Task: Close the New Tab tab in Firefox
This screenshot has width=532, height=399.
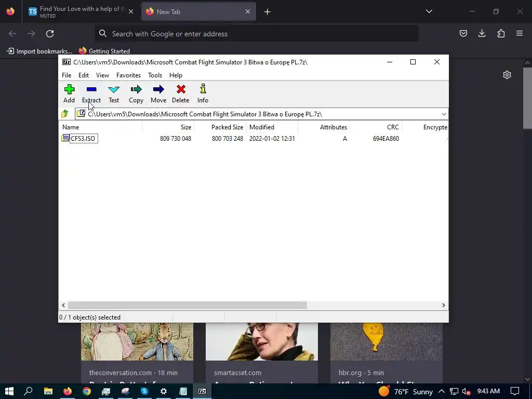Action: pos(248,11)
